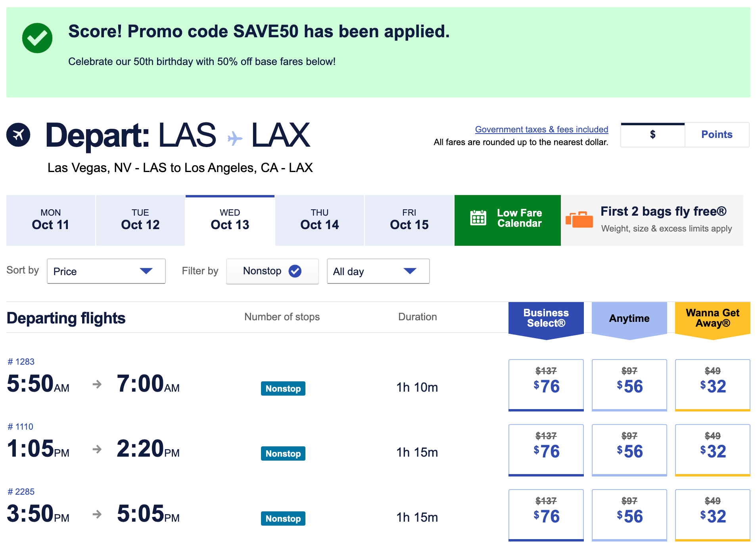Click the round airplane Depart icon

(x=18, y=135)
